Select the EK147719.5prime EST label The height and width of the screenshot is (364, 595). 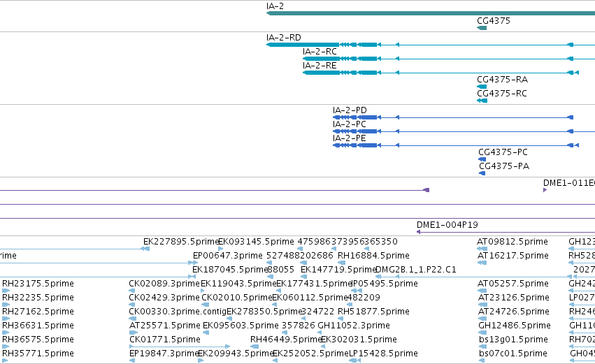pos(338,270)
